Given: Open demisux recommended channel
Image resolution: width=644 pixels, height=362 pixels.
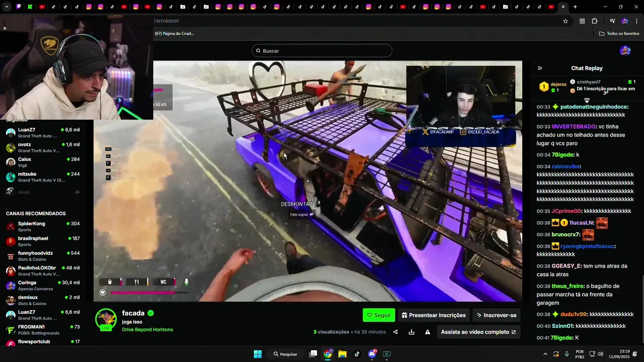Looking at the screenshot, I should click(43, 300).
